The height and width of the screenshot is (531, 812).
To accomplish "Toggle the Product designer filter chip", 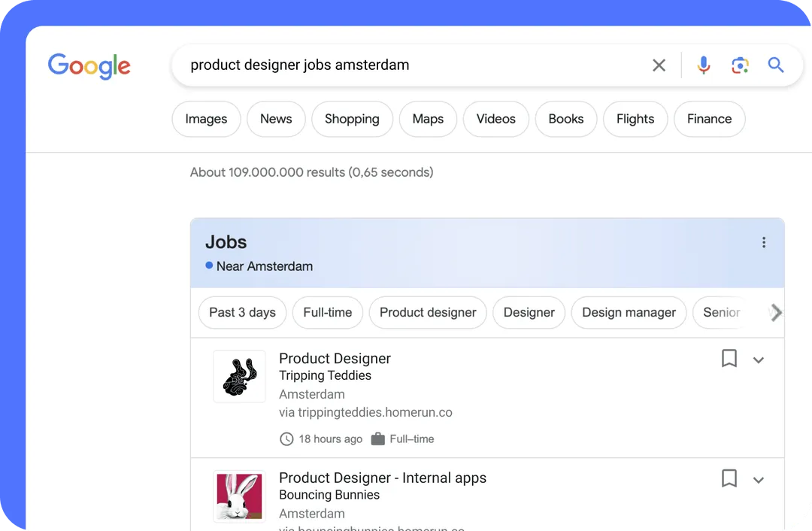I will pos(428,312).
